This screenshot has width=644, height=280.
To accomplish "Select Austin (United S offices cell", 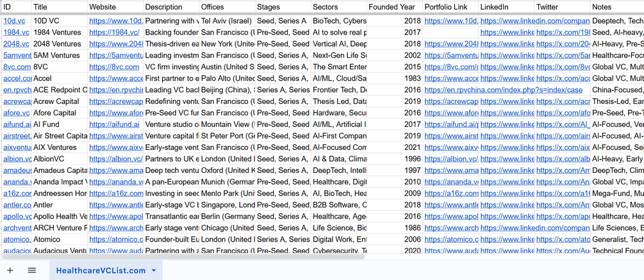I will click(x=227, y=67).
